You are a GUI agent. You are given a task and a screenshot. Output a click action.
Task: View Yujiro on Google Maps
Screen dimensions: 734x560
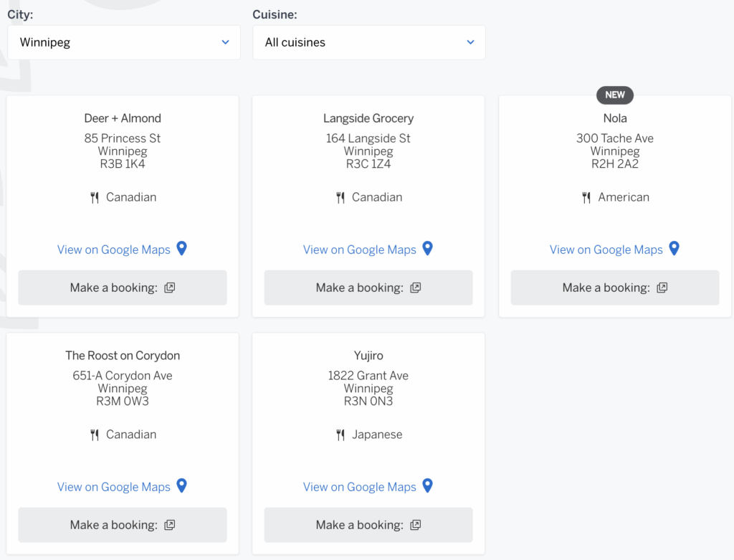tap(360, 487)
